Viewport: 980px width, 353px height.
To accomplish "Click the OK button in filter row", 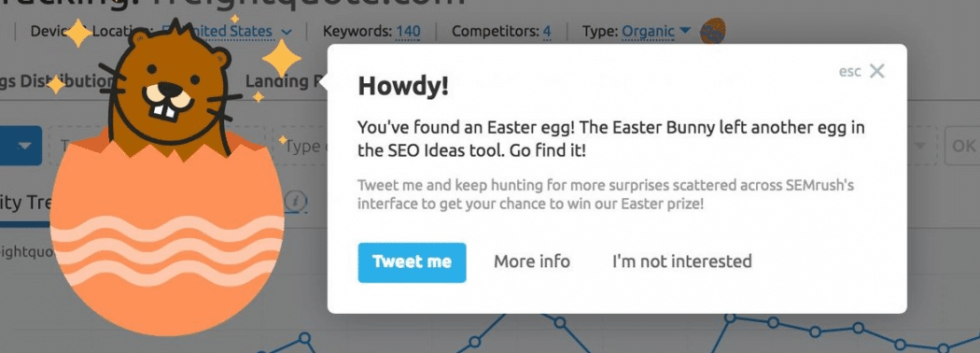I will click(x=962, y=146).
